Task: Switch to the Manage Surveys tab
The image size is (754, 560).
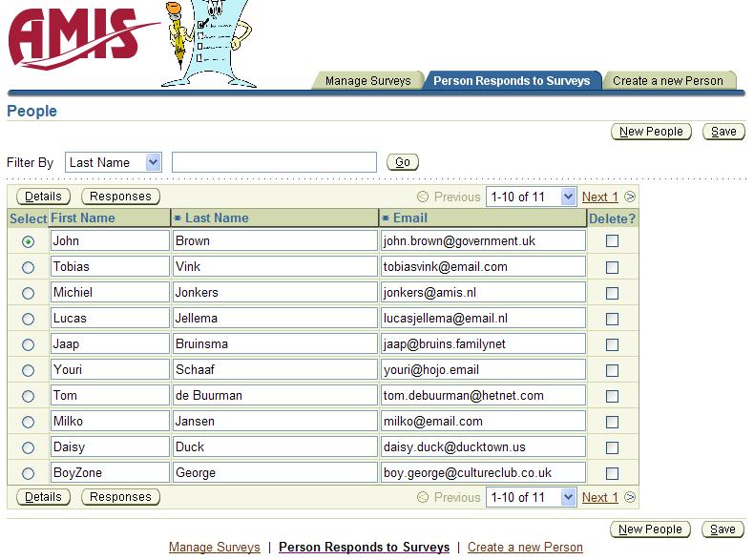Action: (367, 81)
